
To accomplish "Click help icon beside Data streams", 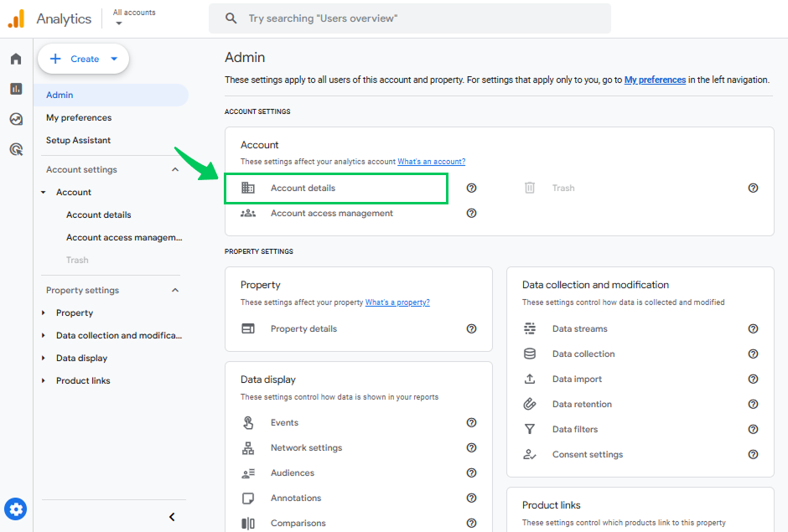I will pos(753,328).
